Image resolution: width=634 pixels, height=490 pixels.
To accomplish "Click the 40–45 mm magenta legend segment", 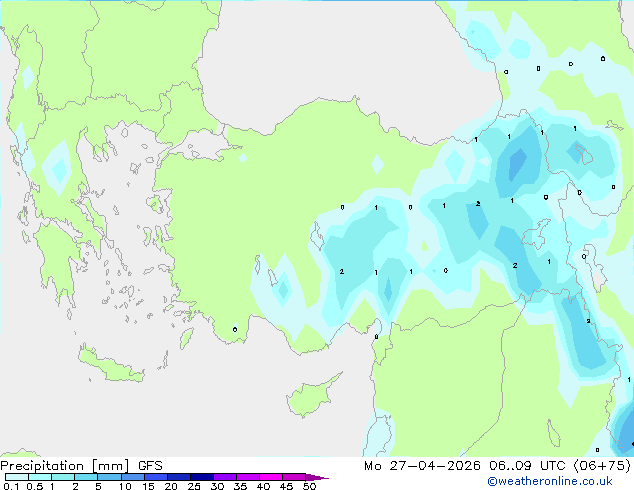I will pyautogui.click(x=271, y=477).
